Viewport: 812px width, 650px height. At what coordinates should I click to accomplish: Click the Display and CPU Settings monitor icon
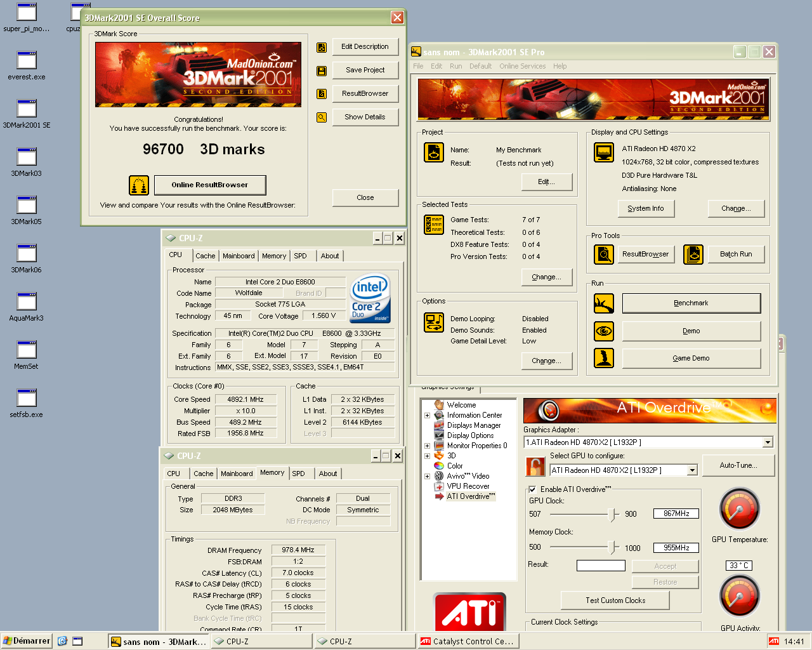point(604,152)
